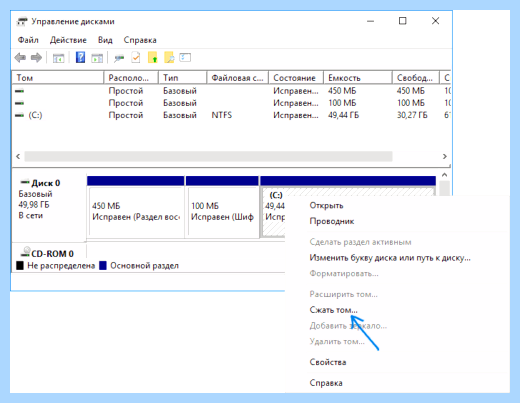Viewport: 520px width, 403px height.
Task: Click the greyed Форматировать context menu entry
Action: tap(344, 274)
